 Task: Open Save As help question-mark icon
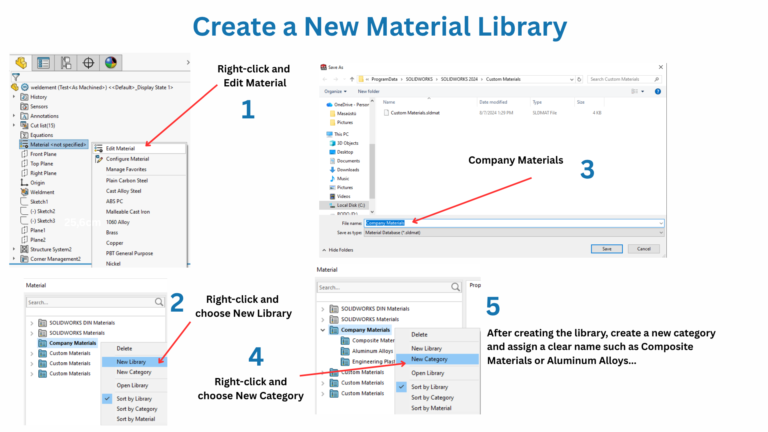click(658, 92)
